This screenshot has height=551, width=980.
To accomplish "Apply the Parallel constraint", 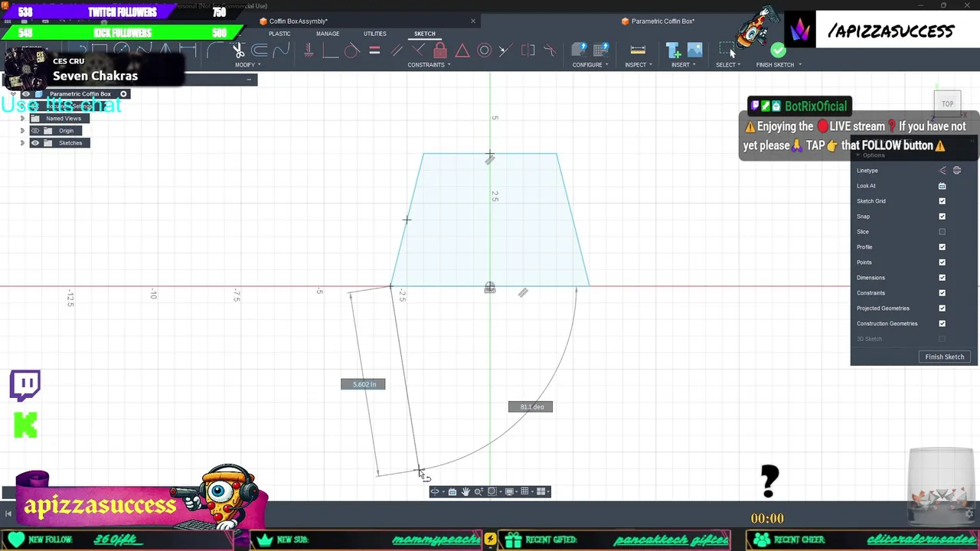I will (x=396, y=51).
